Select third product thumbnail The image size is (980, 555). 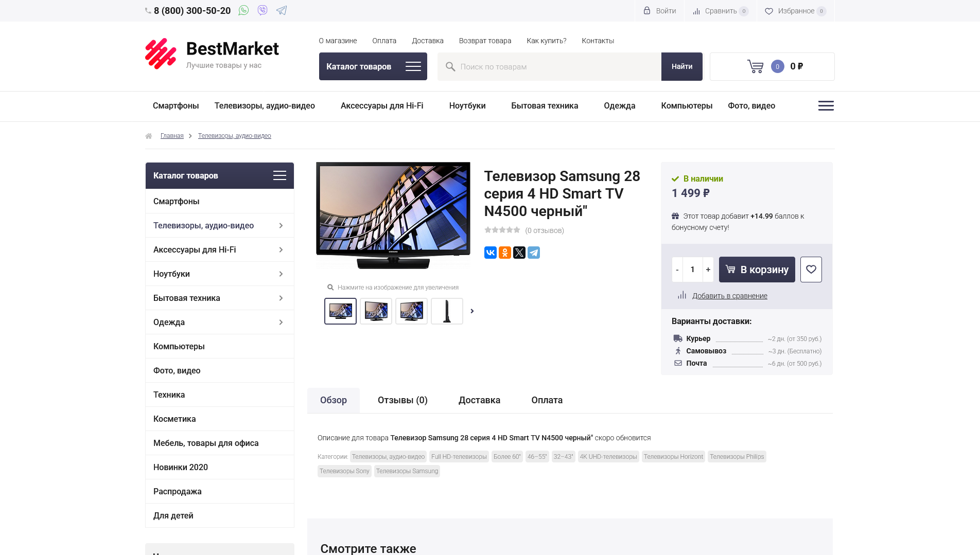(411, 311)
